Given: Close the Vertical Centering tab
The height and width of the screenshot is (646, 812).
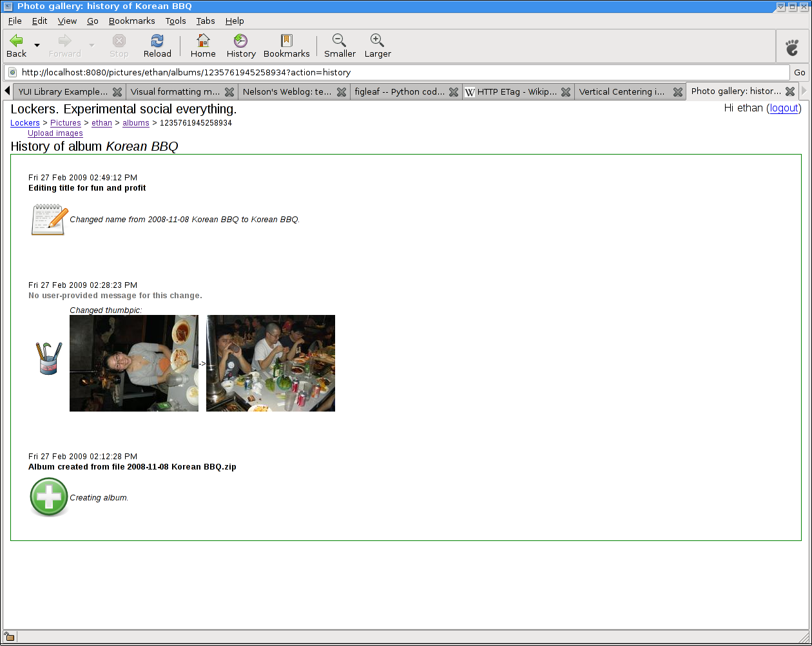Looking at the screenshot, I should click(x=678, y=92).
